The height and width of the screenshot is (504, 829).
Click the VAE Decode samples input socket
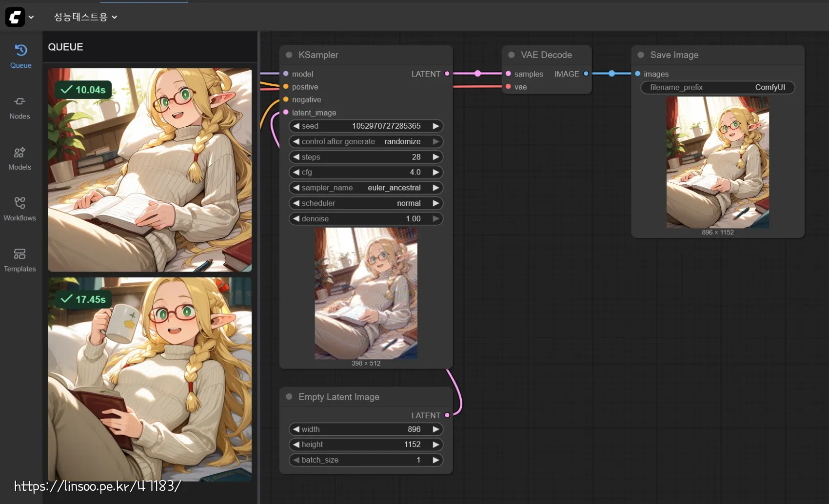pos(508,74)
